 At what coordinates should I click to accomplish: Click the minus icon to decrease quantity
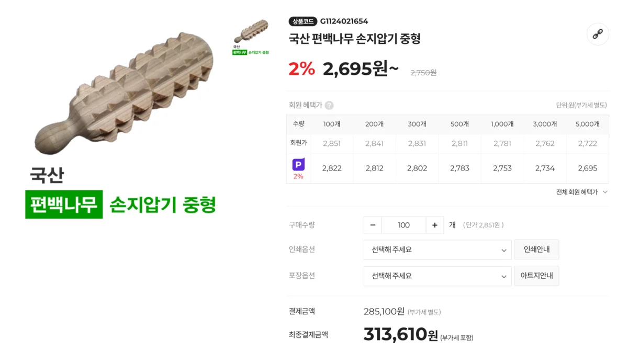(x=373, y=225)
